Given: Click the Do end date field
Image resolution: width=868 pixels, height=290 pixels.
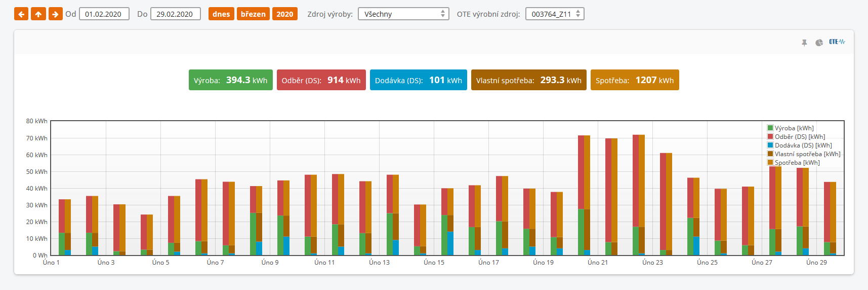Looking at the screenshot, I should click(x=175, y=14).
